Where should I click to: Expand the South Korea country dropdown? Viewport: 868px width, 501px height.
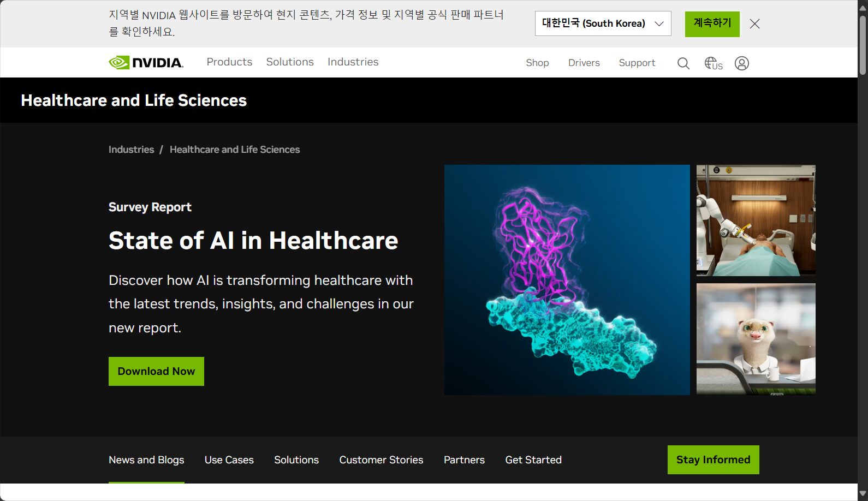tap(603, 23)
